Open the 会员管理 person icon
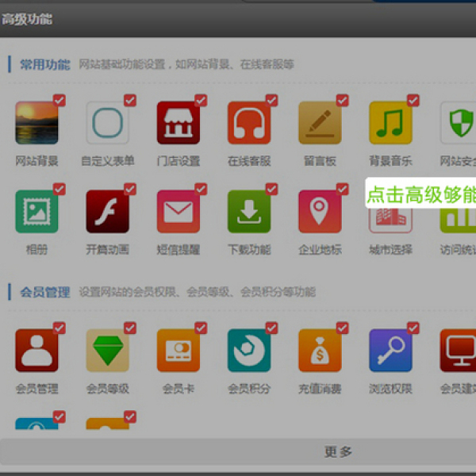This screenshot has height=476, width=476. coord(36,351)
